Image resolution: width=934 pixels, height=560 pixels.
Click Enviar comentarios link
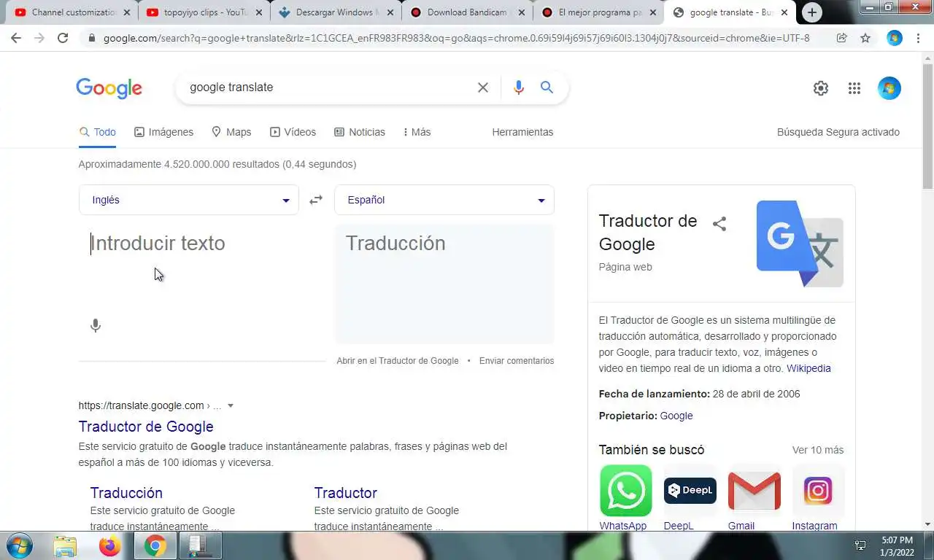(517, 361)
